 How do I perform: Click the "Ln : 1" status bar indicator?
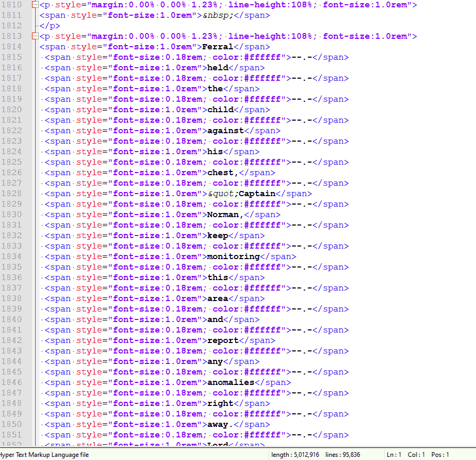[x=395, y=455]
